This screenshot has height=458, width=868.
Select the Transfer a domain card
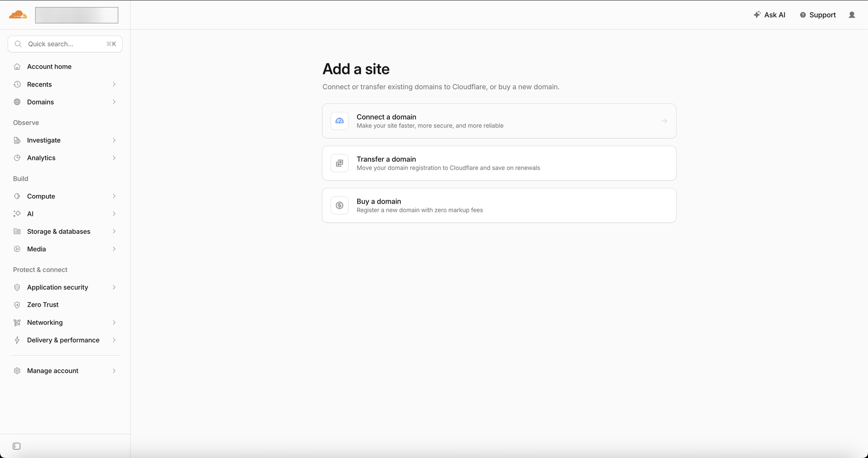point(499,163)
